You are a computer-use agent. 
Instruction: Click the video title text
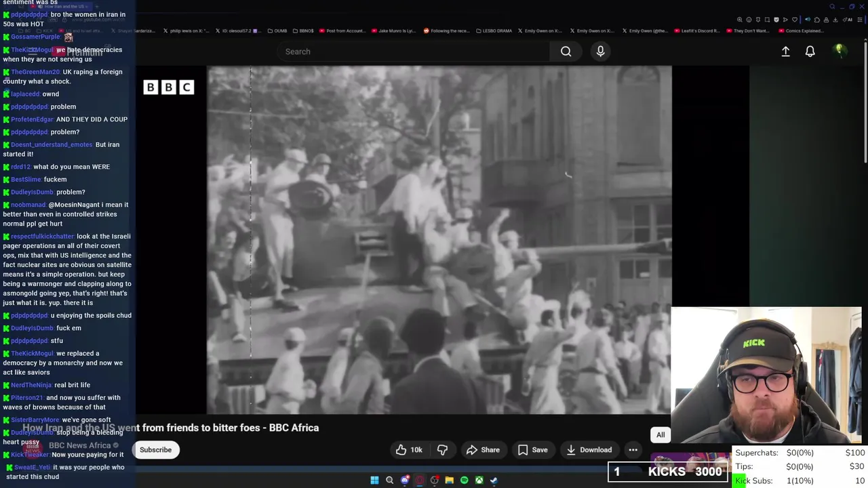[171, 428]
